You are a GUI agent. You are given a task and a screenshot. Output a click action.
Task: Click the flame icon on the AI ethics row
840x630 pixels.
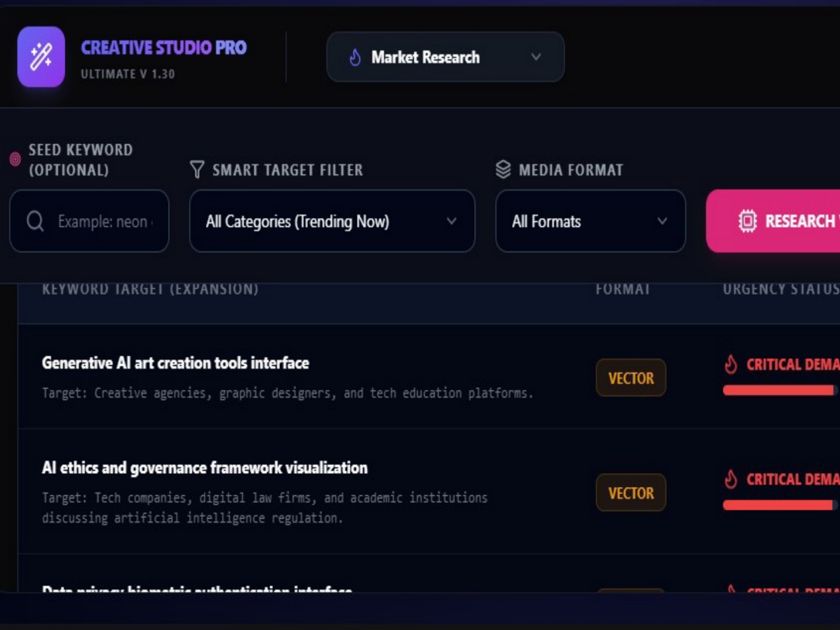pyautogui.click(x=730, y=480)
